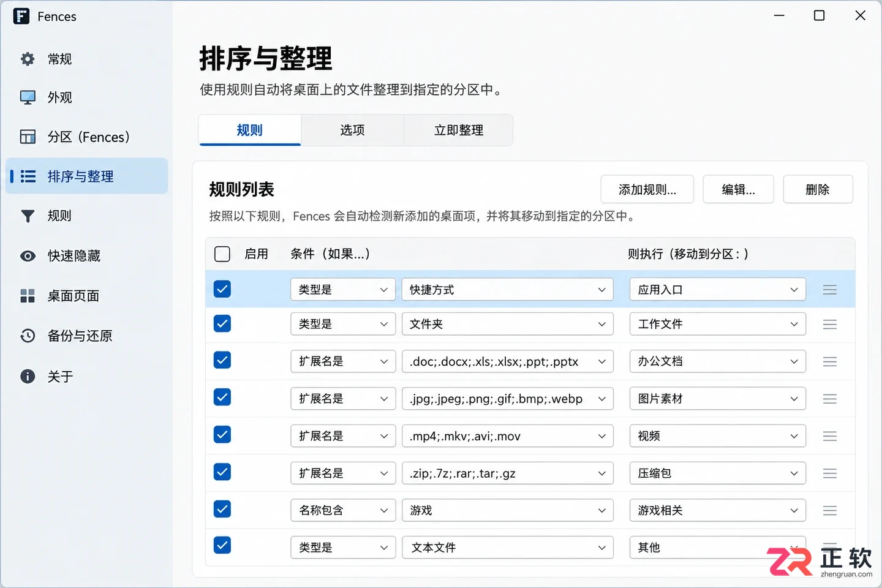Image resolution: width=882 pixels, height=588 pixels.
Task: Click the Fences app logo in title bar
Action: coord(21,17)
